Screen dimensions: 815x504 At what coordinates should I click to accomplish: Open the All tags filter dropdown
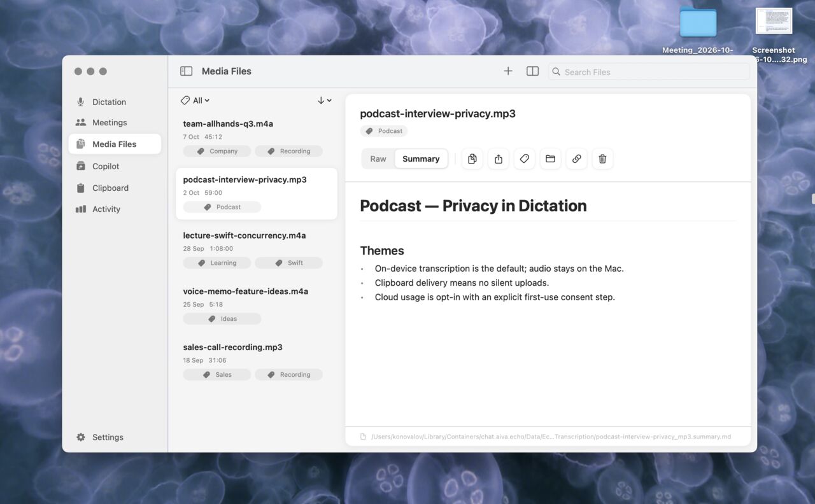click(195, 101)
